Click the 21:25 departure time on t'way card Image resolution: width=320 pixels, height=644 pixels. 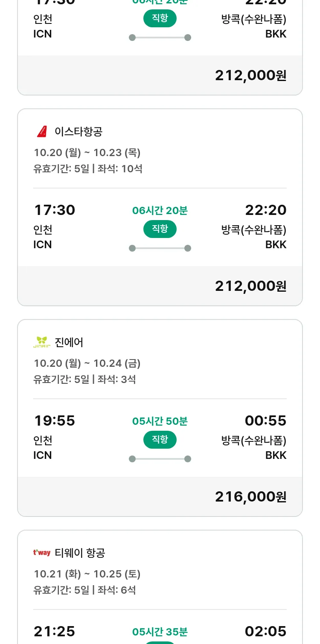[55, 631]
